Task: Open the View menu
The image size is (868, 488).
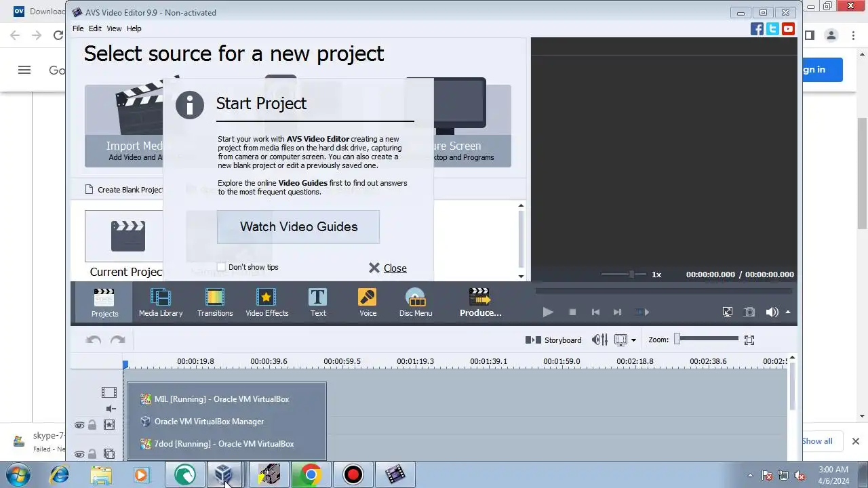Action: coord(114,28)
